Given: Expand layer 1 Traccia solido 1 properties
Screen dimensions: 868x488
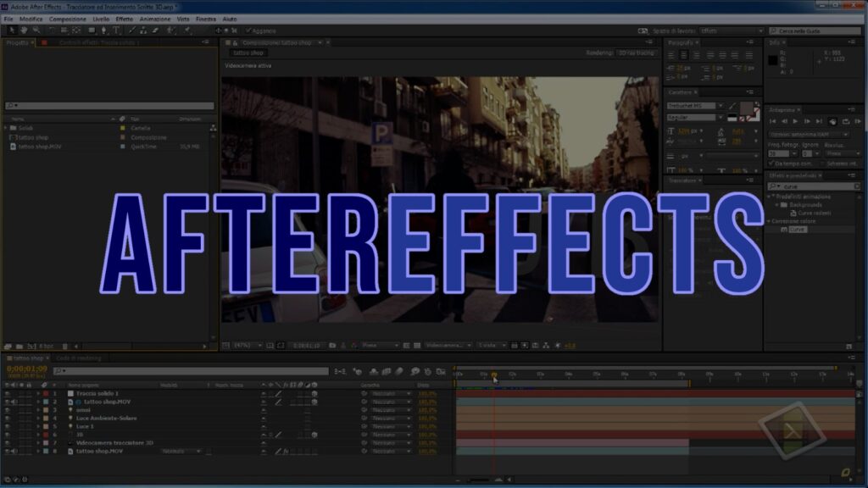Looking at the screenshot, I should 38,393.
